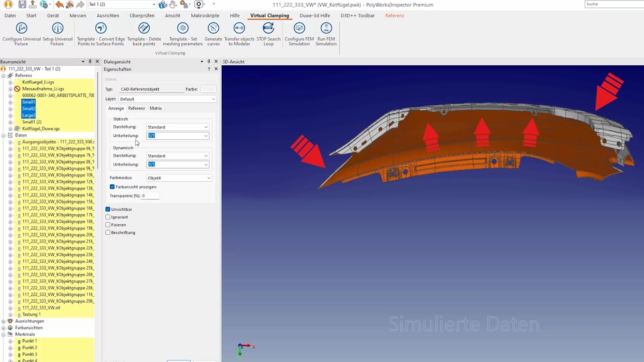Click the Transparenz percentage input field
The height and width of the screenshot is (362, 644).
point(150,196)
